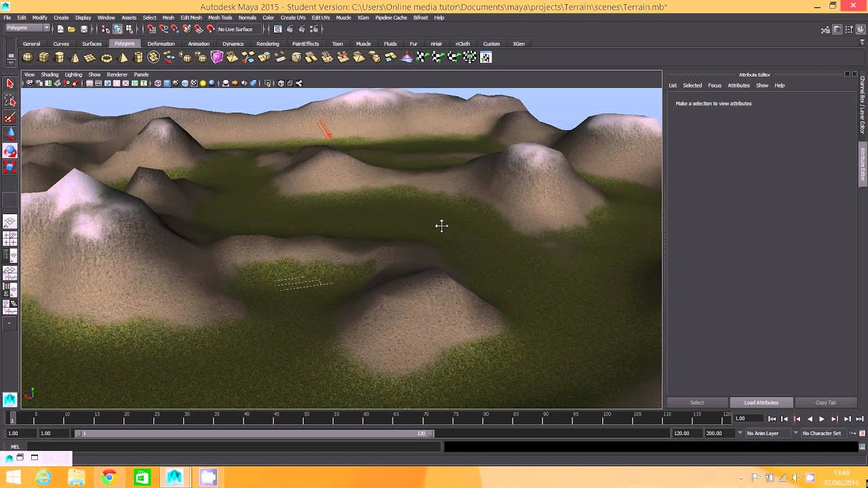Open the render view clapperboard icon
The width and height of the screenshot is (868, 488).
(278, 29)
